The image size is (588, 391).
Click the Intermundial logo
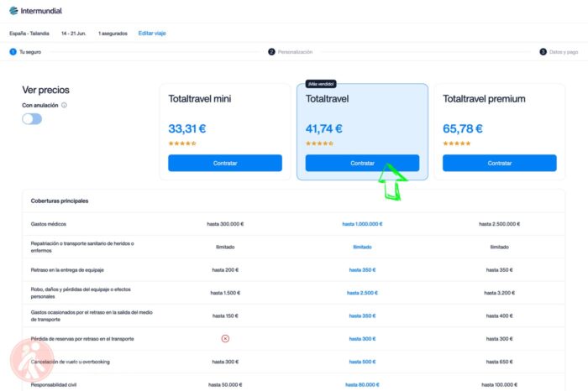coord(35,11)
